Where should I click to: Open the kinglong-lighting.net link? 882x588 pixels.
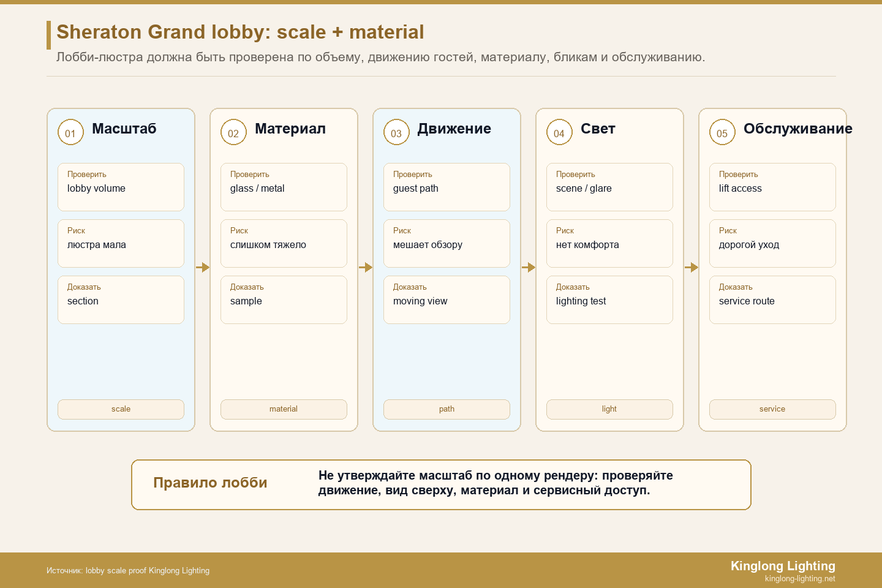[800, 579]
